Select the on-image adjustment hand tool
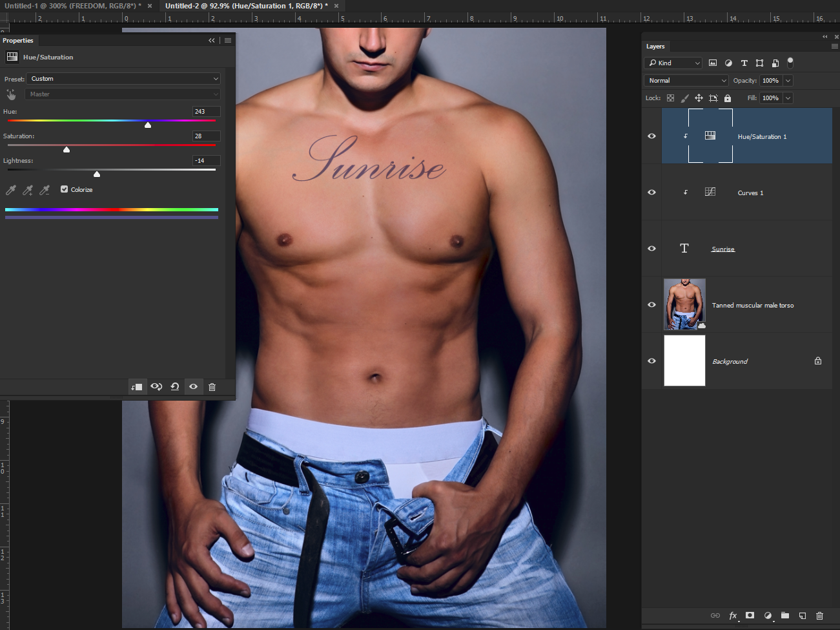 [x=11, y=94]
